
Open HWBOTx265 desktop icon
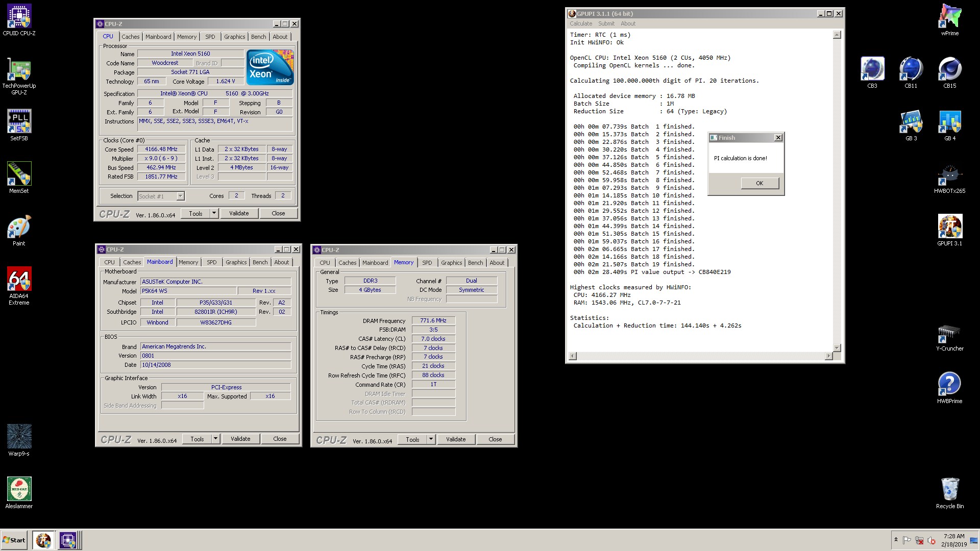tap(949, 178)
